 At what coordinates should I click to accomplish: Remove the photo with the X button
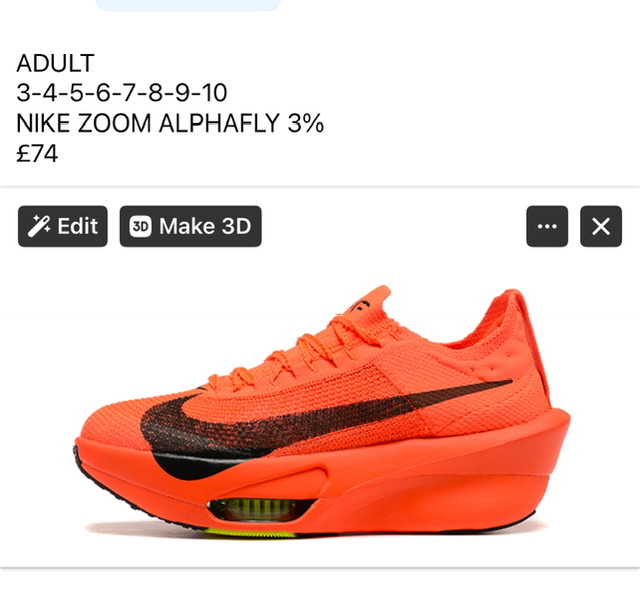[x=601, y=226]
